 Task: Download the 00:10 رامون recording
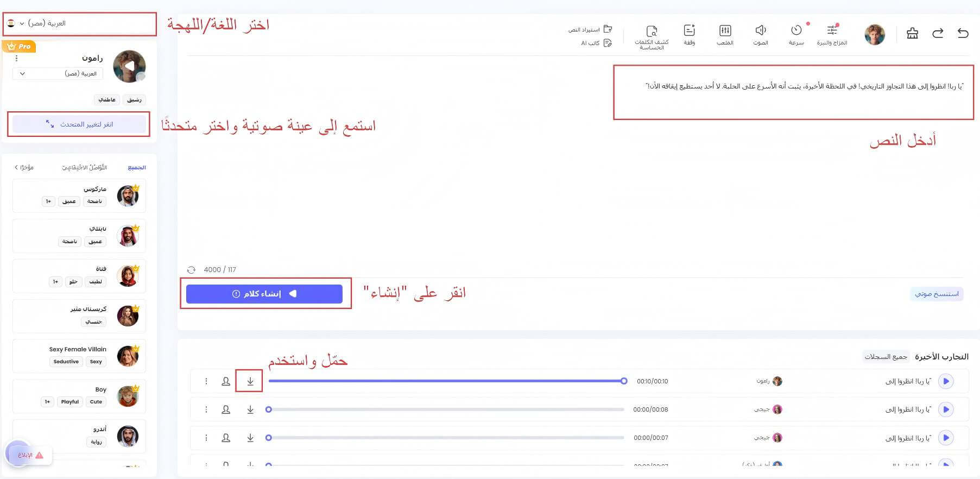click(x=250, y=381)
